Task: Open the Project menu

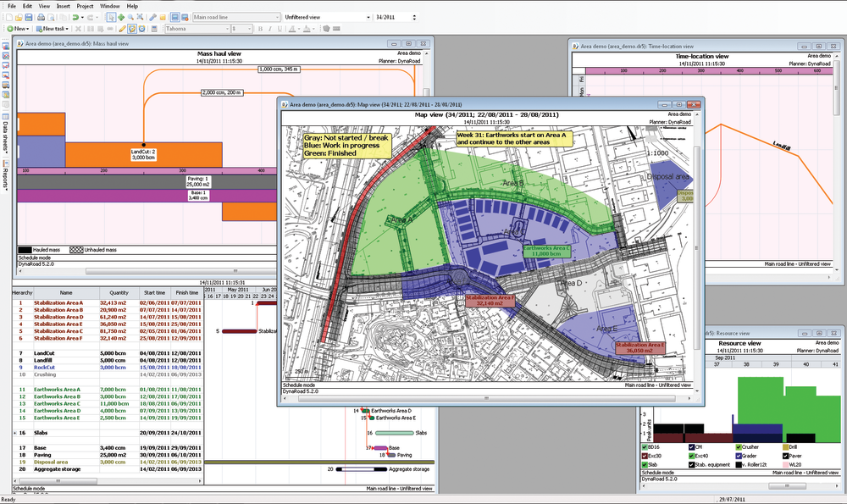Action: pos(85,6)
